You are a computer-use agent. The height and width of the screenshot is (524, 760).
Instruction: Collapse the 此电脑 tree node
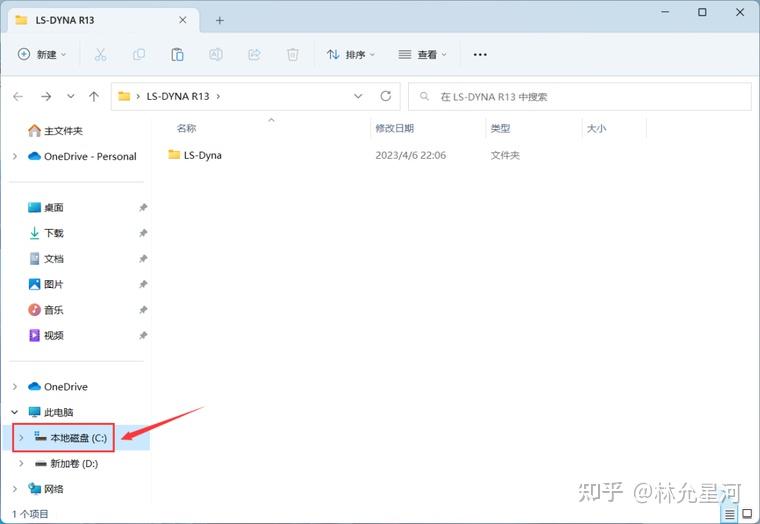coord(15,412)
